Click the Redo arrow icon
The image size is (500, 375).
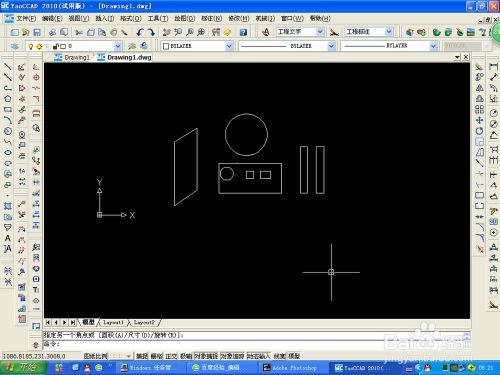[x=151, y=32]
